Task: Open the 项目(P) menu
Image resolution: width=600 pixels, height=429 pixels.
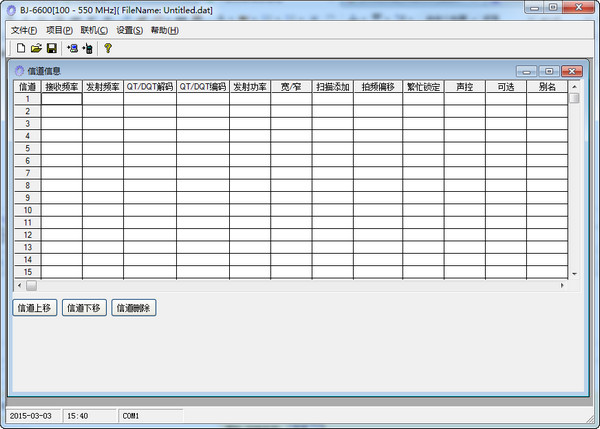Action: (x=59, y=30)
